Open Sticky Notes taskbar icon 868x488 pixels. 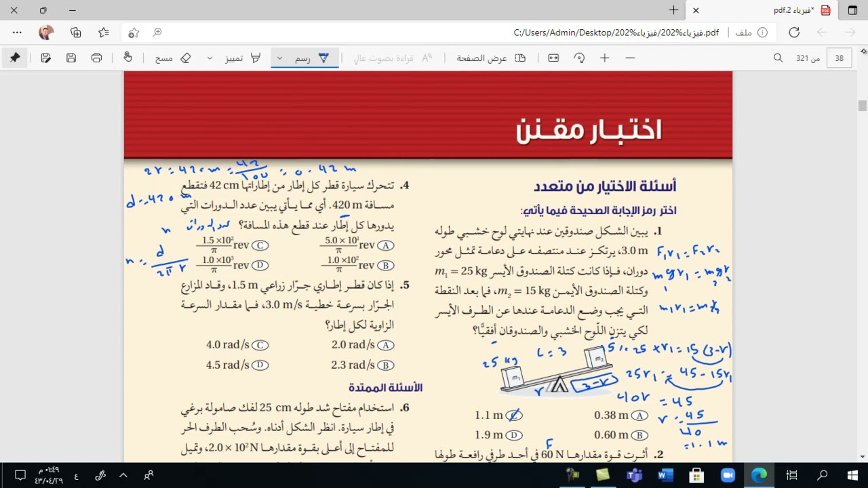click(603, 475)
